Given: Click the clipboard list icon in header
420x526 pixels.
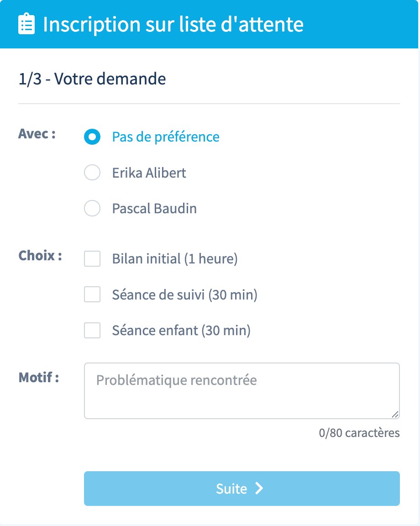Looking at the screenshot, I should tap(26, 24).
